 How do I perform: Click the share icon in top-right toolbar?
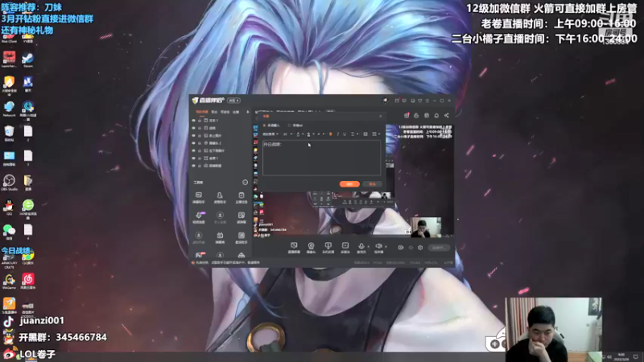[x=447, y=115]
